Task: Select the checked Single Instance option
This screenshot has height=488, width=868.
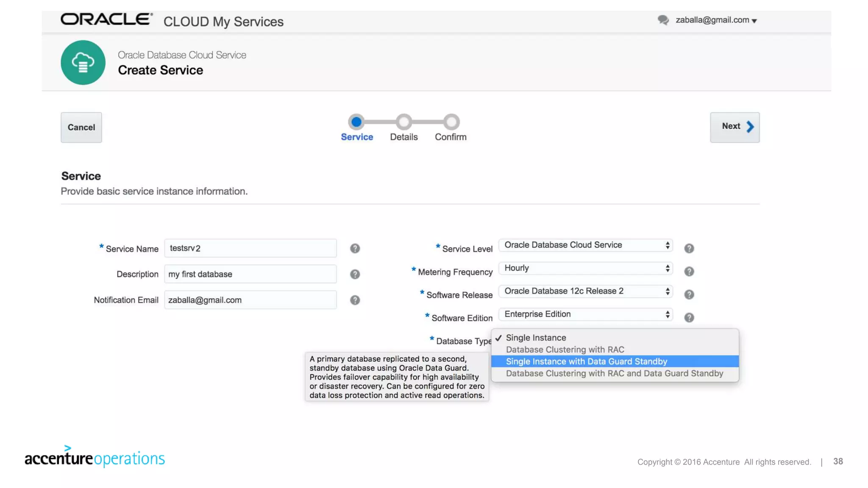Action: 536,338
